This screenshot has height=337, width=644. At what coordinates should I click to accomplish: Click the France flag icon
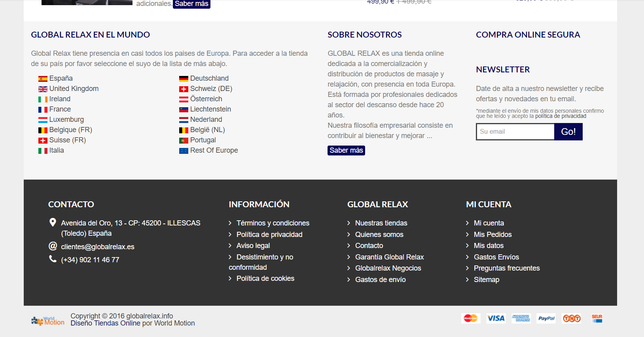pyautogui.click(x=43, y=110)
